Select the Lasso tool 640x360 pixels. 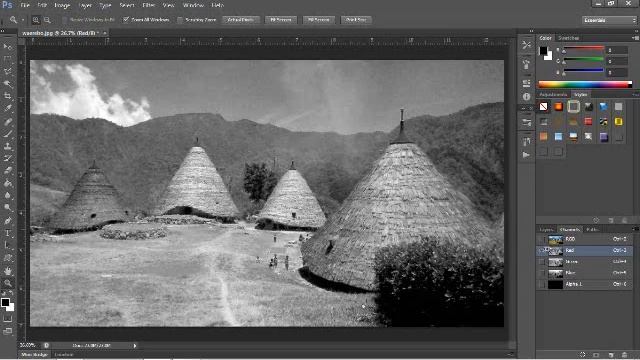[7, 71]
